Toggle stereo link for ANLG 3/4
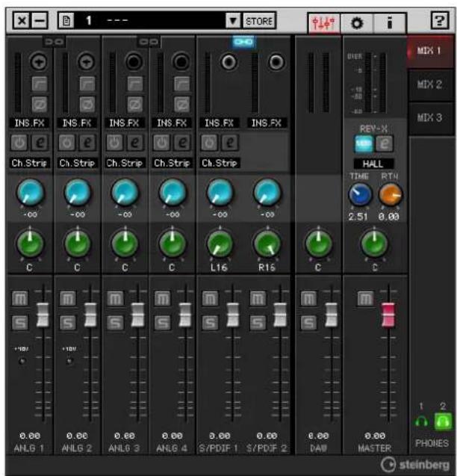457x476 pixels. pyautogui.click(x=149, y=42)
